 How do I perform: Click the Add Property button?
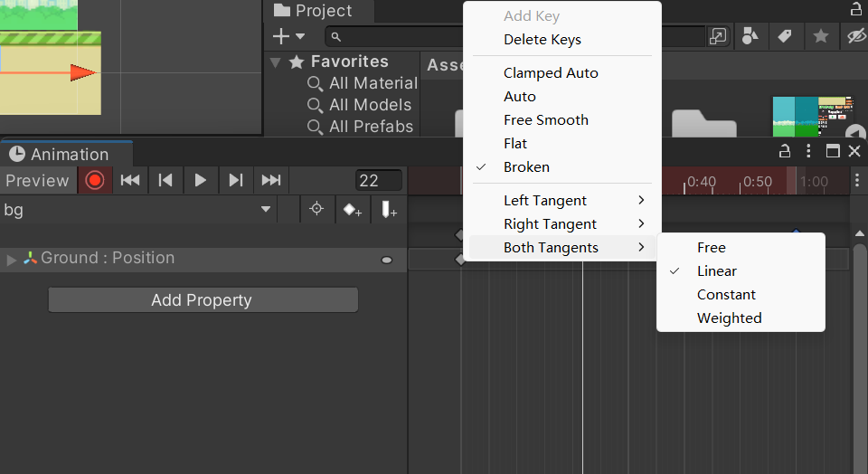pos(203,300)
